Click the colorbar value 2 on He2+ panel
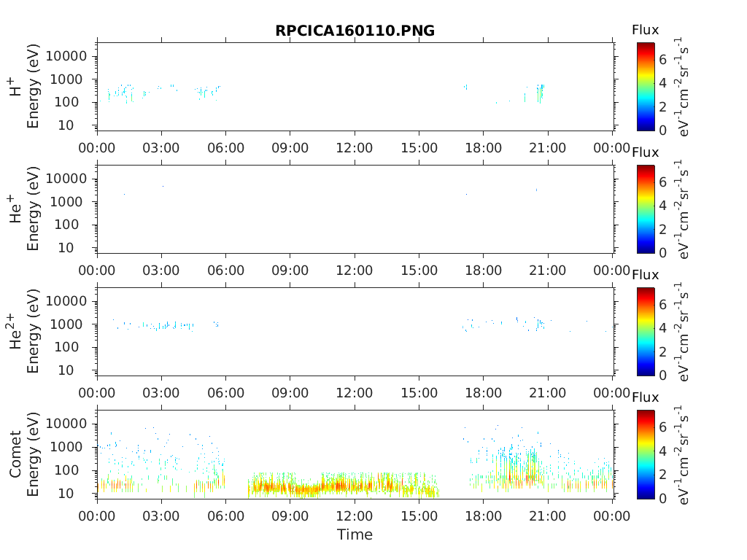This screenshot has height=560, width=747. (662, 352)
